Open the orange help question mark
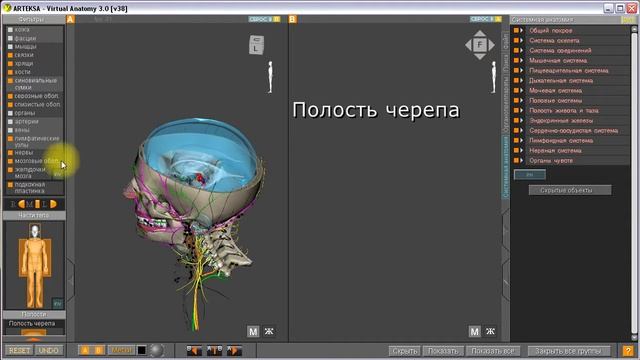The image size is (640, 360). [628, 351]
